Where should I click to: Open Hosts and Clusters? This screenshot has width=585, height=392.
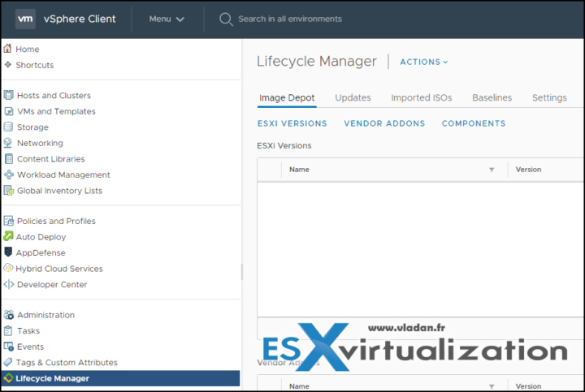(54, 96)
